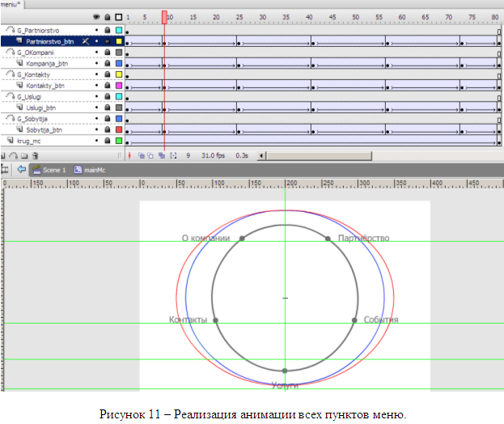Click the 0.3s elapsed time value
Viewport: 504px width, 424px height.
tap(242, 155)
